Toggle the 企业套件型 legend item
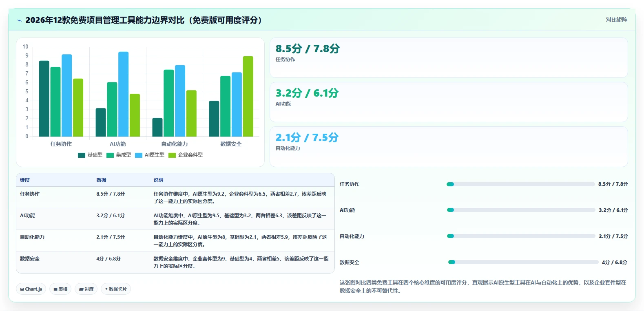 click(x=186, y=155)
